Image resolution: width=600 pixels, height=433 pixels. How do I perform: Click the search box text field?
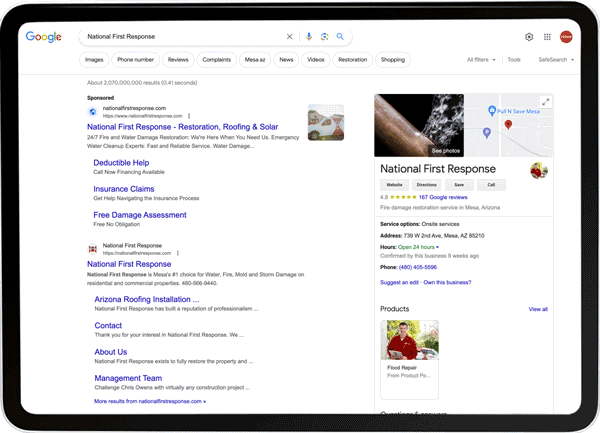click(184, 36)
